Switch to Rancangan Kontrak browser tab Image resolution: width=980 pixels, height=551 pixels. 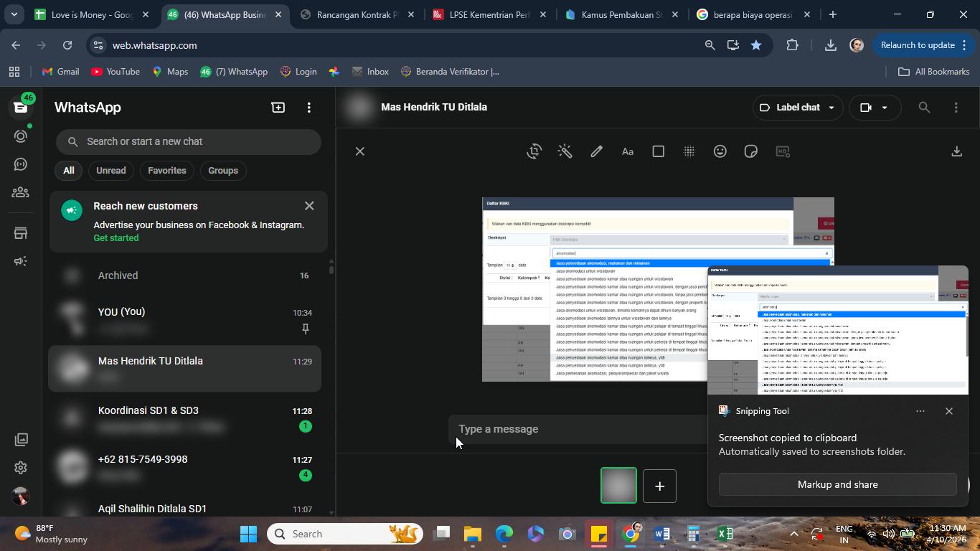pos(357,14)
